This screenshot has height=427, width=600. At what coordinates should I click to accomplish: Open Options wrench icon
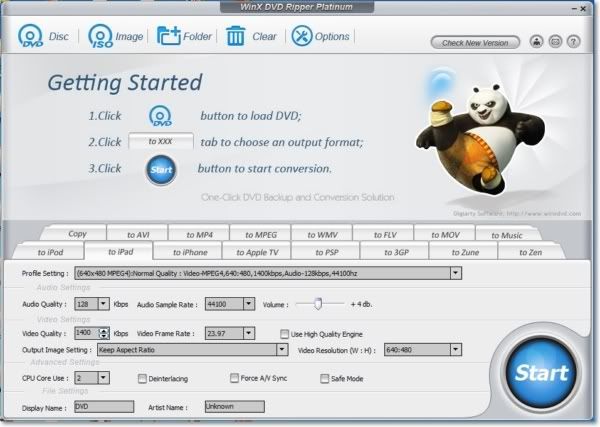coord(302,36)
